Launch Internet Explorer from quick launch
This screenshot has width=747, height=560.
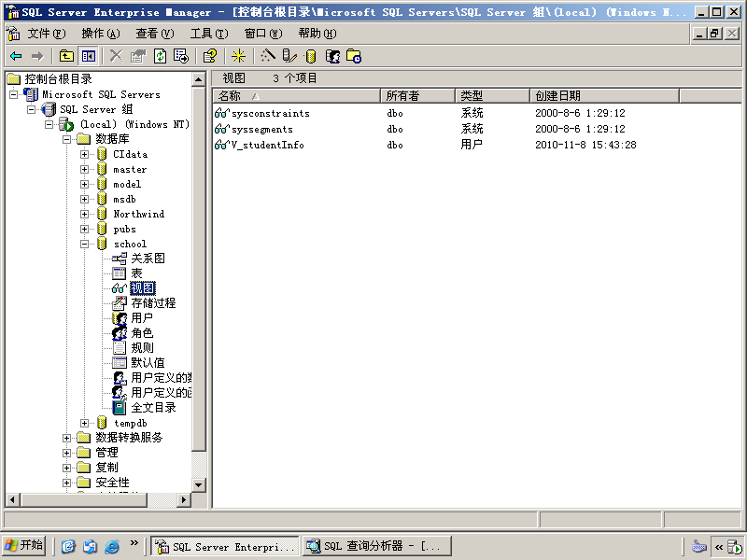[112, 546]
